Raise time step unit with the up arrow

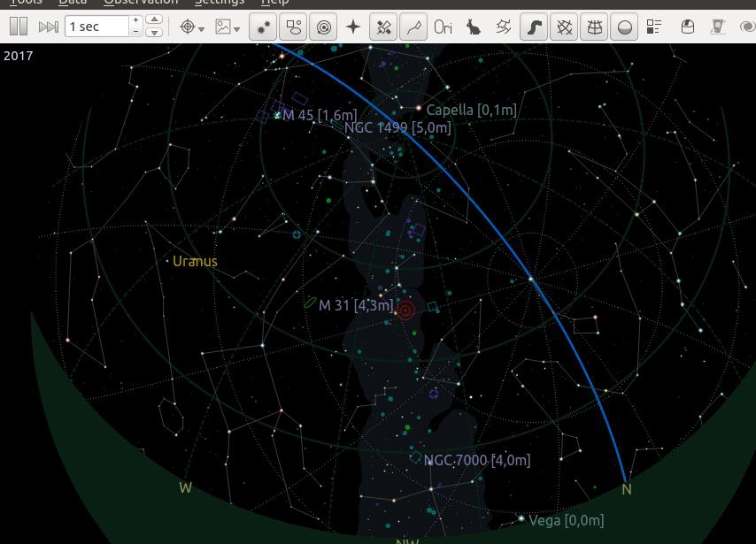click(154, 19)
